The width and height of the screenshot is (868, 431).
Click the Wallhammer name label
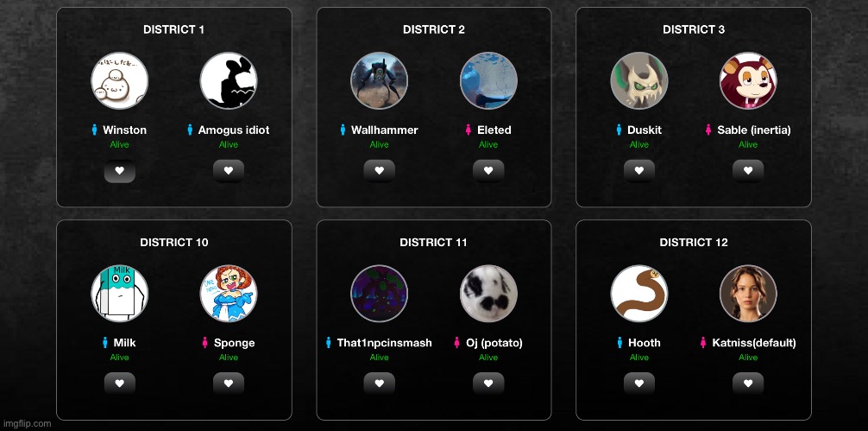click(x=384, y=130)
